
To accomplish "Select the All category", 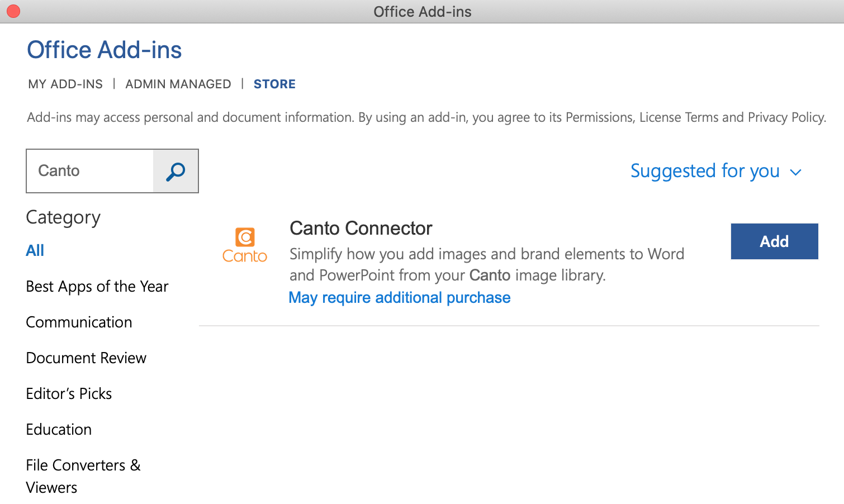I will (35, 251).
